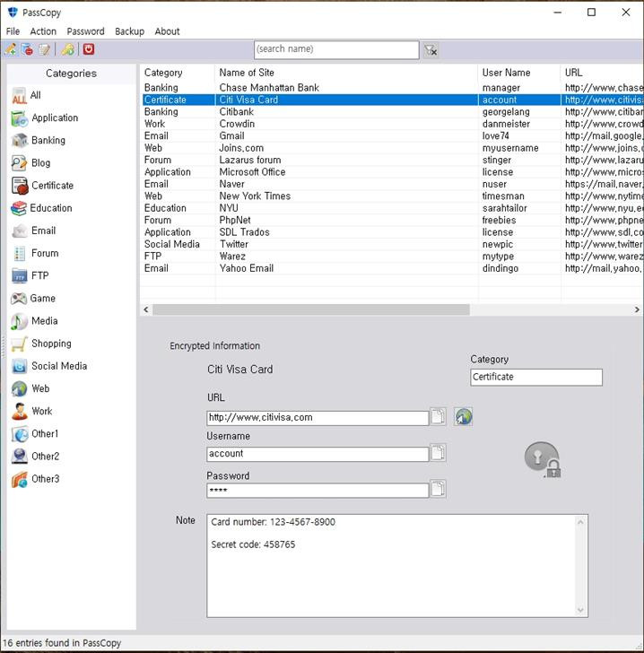
Task: Sort by Category column header
Action: (x=178, y=73)
